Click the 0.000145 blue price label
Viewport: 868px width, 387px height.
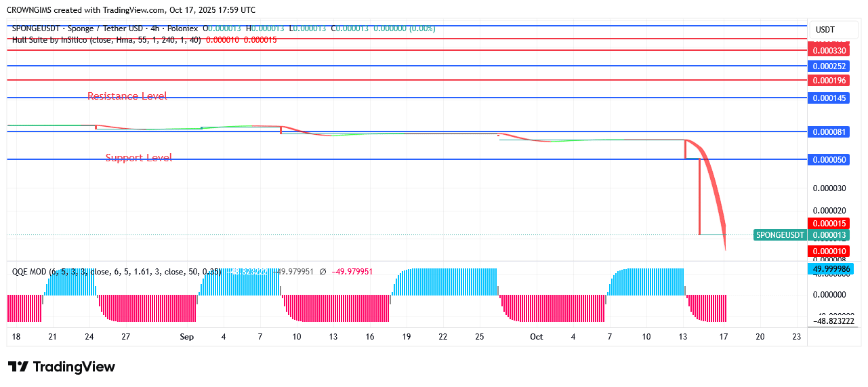coord(829,98)
